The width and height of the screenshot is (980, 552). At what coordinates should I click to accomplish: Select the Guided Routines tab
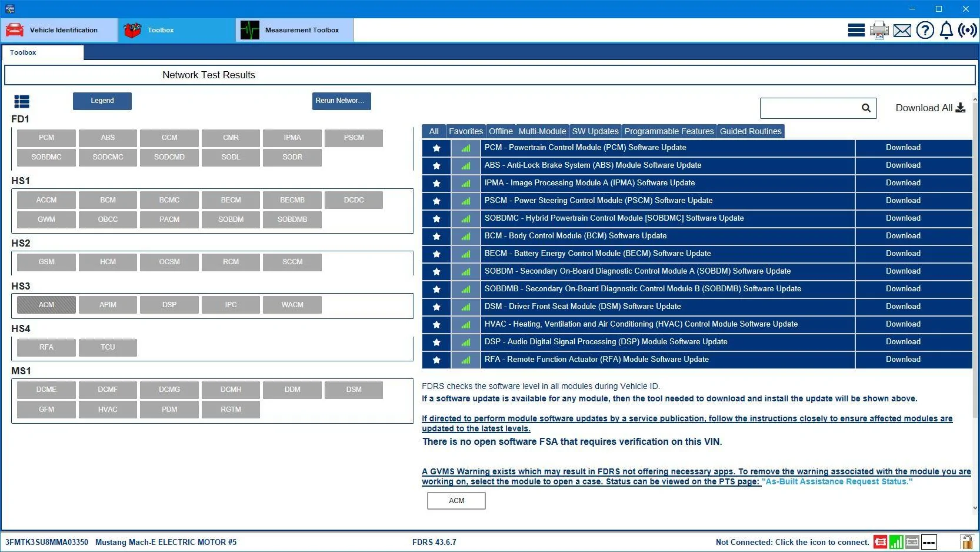click(x=751, y=131)
